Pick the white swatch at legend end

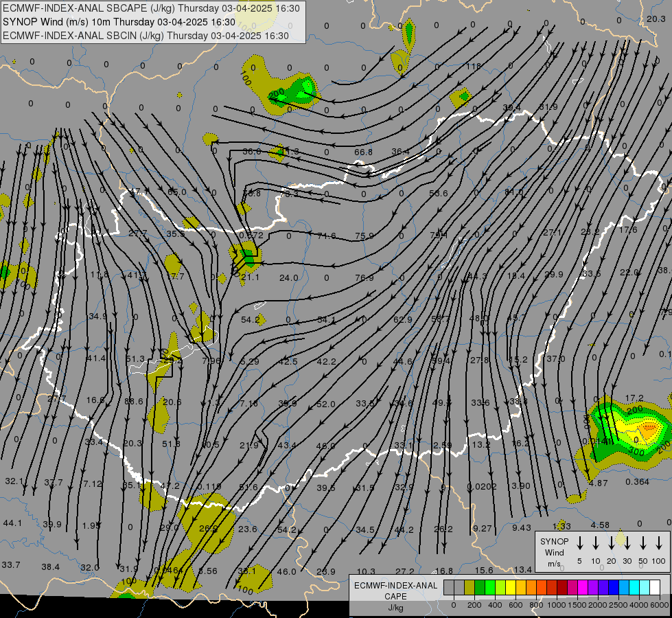654,588
